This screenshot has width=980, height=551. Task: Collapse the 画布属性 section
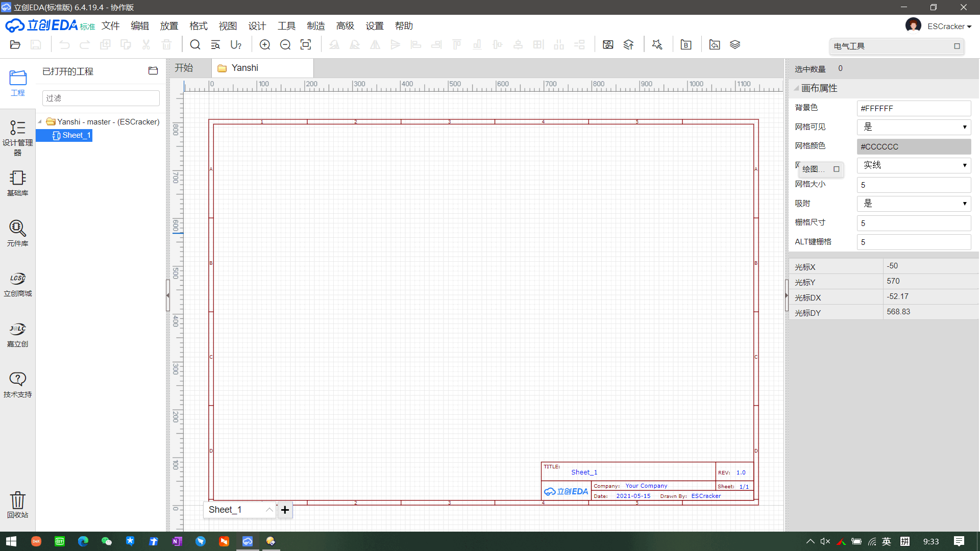(x=796, y=88)
